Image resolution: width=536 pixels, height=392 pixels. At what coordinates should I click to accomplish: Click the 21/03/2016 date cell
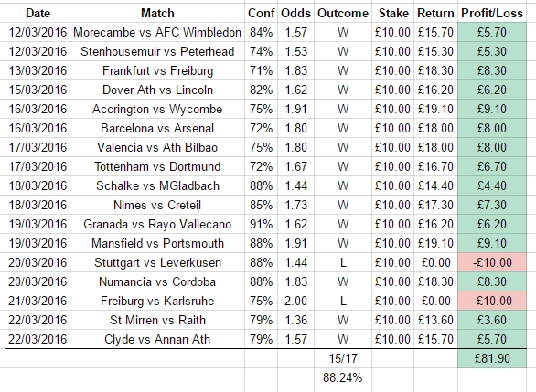[38, 301]
